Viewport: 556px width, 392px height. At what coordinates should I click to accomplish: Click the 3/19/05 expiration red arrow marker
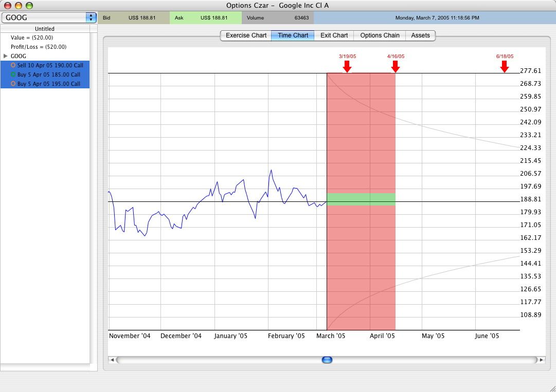pyautogui.click(x=347, y=66)
